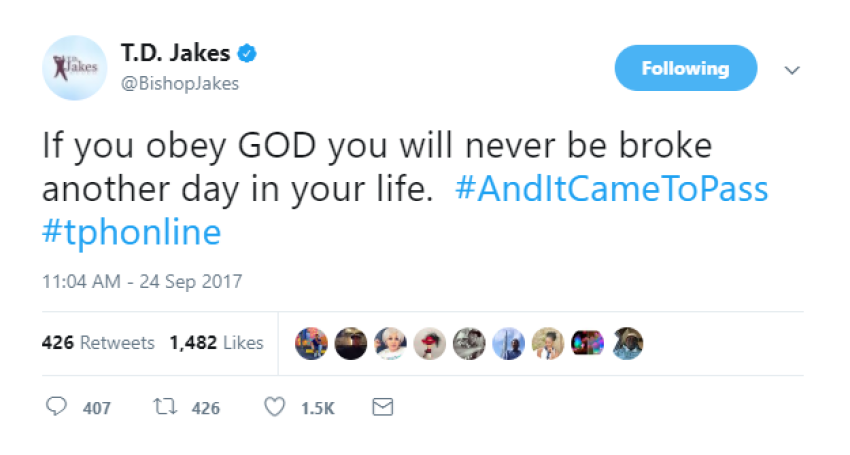Open the #tphonline hashtag link
Screen dimensions: 850x455
point(131,232)
